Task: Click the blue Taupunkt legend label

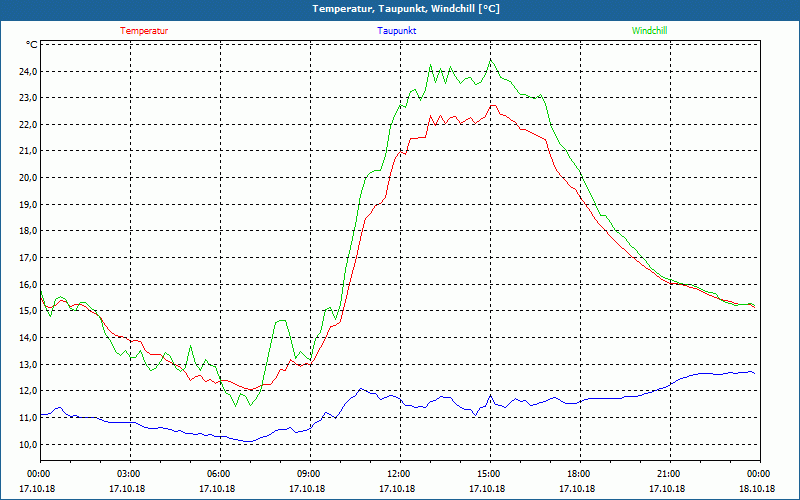Action: click(396, 31)
